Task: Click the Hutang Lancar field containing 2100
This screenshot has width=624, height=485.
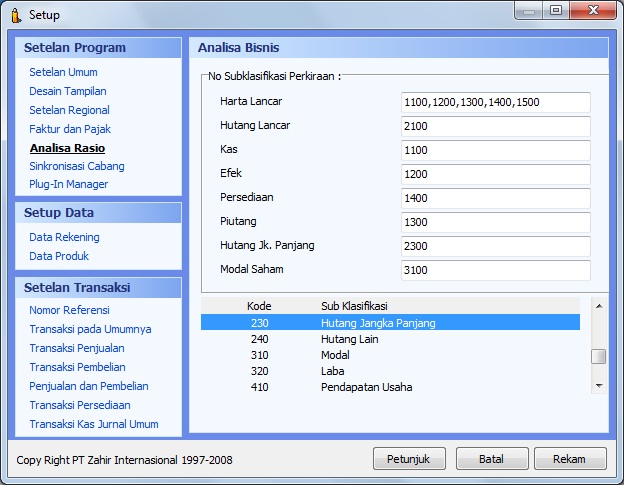Action: point(495,126)
